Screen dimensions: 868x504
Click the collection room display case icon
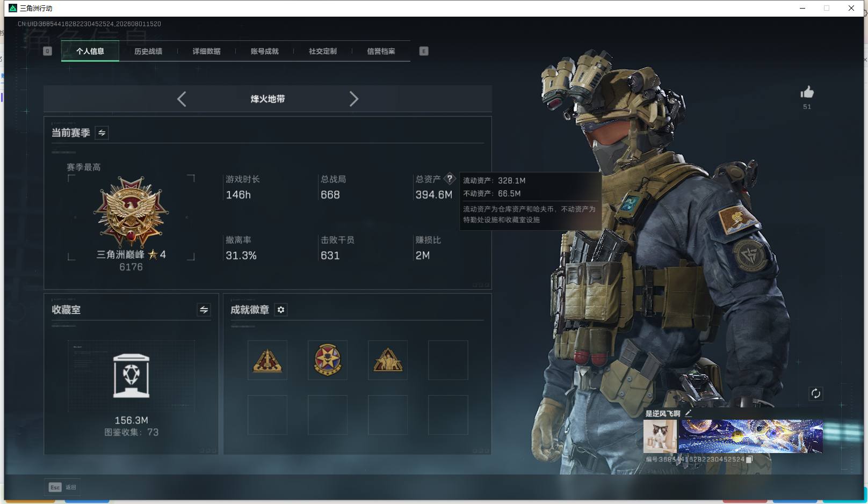pyautogui.click(x=132, y=376)
